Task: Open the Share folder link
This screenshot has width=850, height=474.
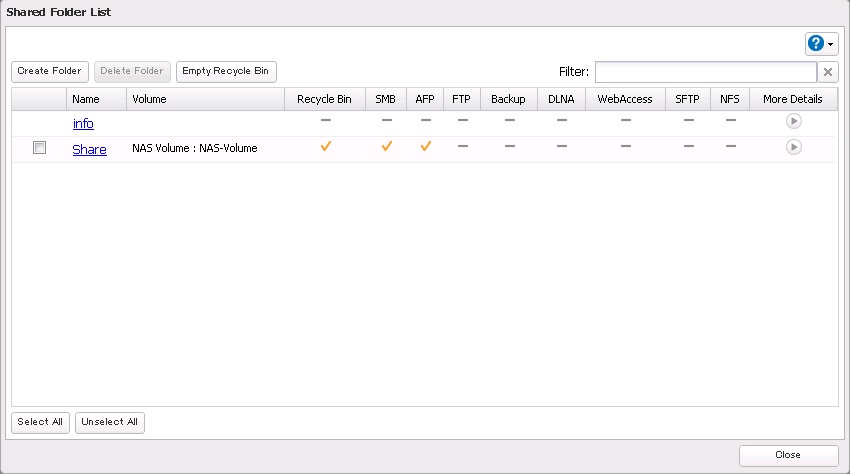Action: [x=89, y=150]
